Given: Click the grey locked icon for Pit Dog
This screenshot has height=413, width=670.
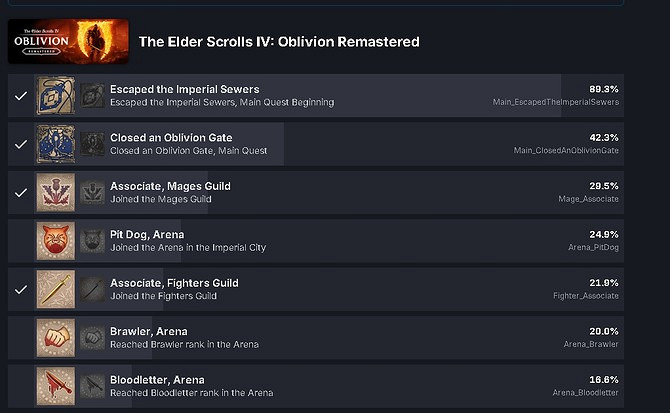Looking at the screenshot, I should click(93, 240).
